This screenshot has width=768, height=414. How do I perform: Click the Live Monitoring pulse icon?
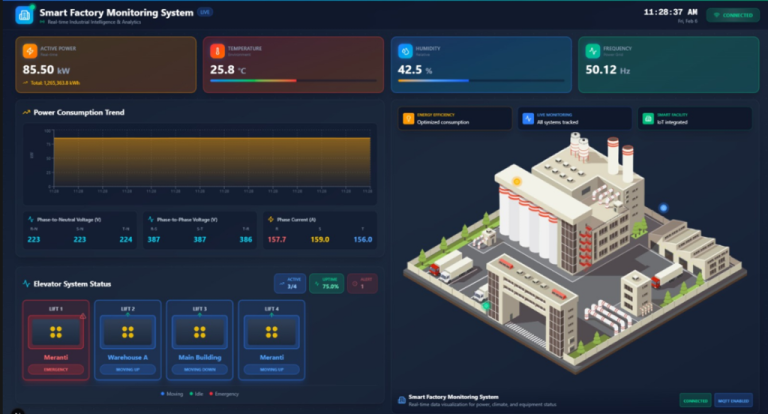coord(528,119)
